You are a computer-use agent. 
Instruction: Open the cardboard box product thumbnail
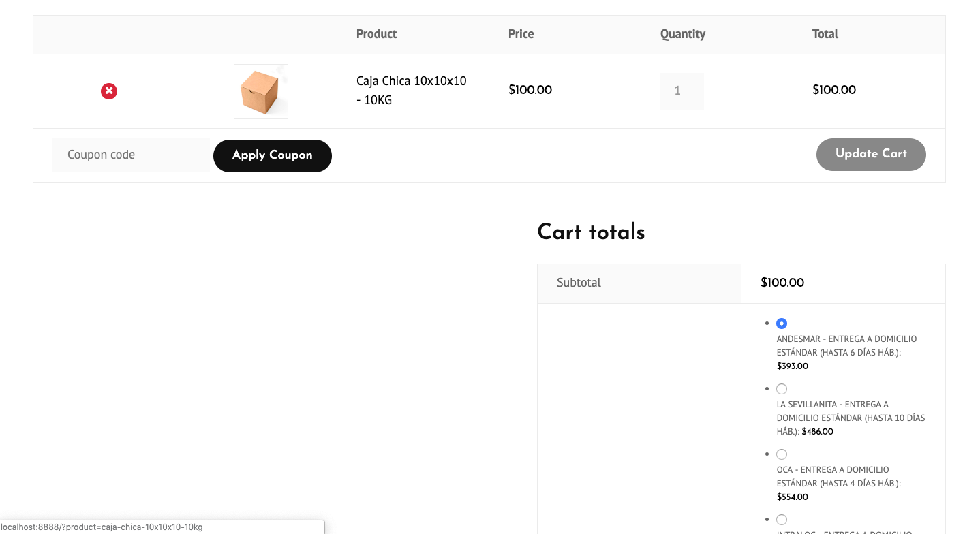click(261, 91)
